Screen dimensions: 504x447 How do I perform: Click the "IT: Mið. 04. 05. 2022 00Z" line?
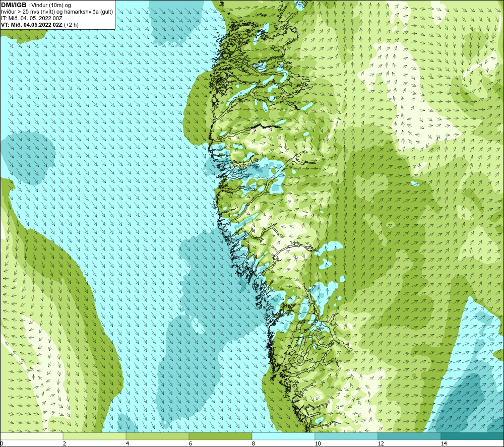[31, 18]
